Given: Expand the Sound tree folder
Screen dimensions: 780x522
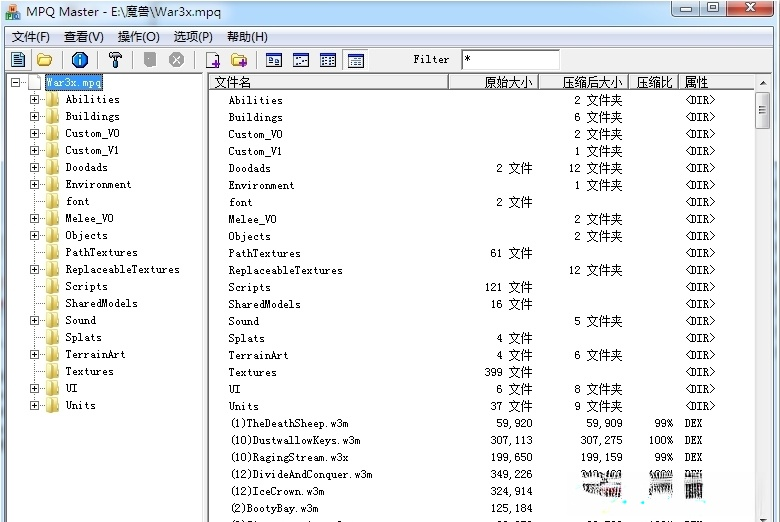Looking at the screenshot, I should 34,320.
